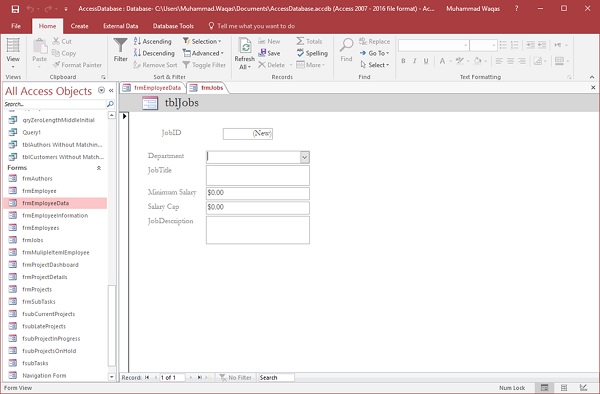600x394 pixels.
Task: Open the View button in the ribbon
Action: [x=13, y=53]
